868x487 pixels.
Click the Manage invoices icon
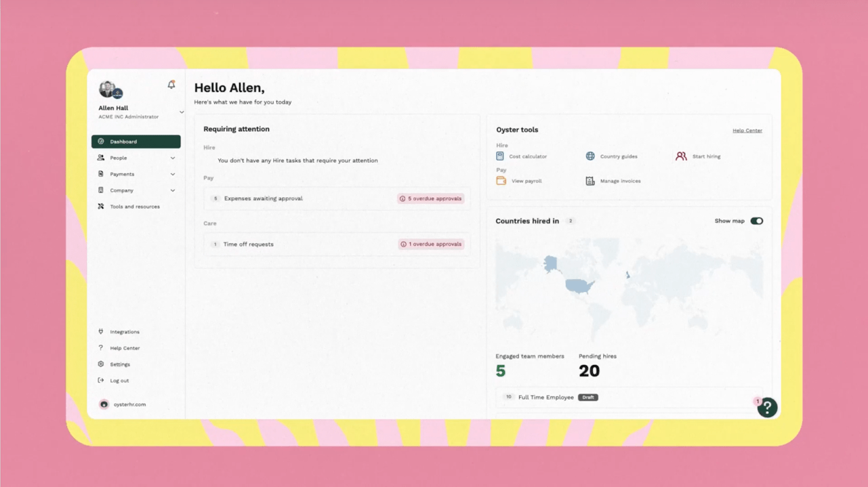point(588,181)
